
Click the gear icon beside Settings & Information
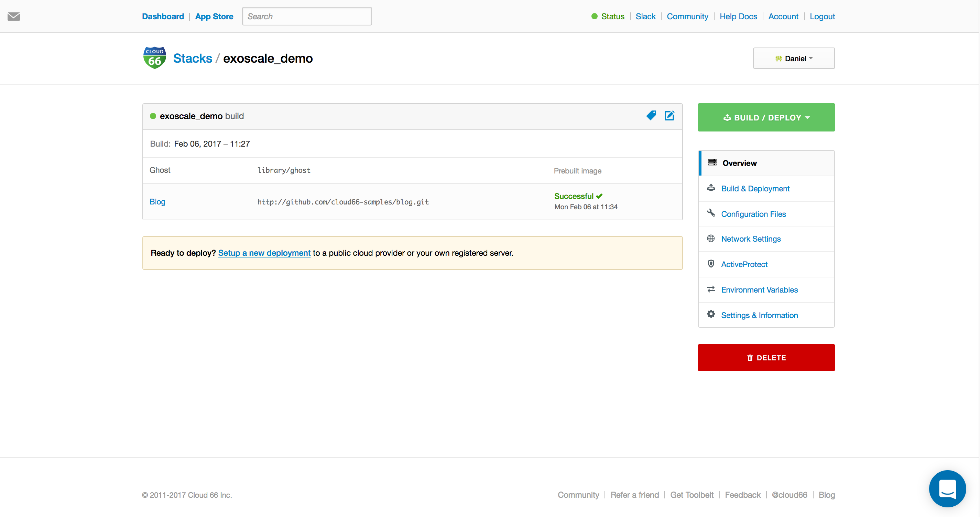point(711,314)
